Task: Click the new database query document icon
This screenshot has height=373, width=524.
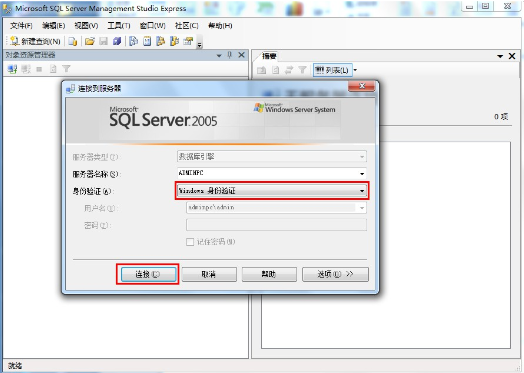Action: coord(73,41)
